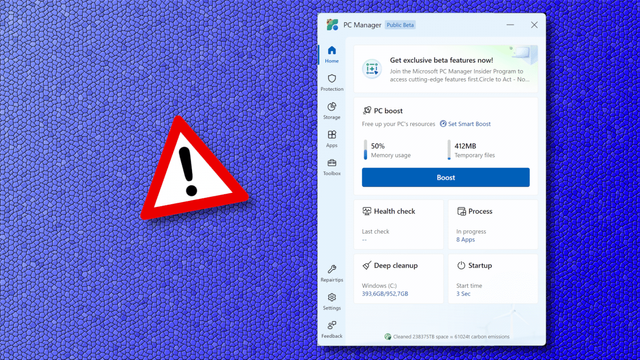Click the Memory usage bar

pyautogui.click(x=365, y=150)
